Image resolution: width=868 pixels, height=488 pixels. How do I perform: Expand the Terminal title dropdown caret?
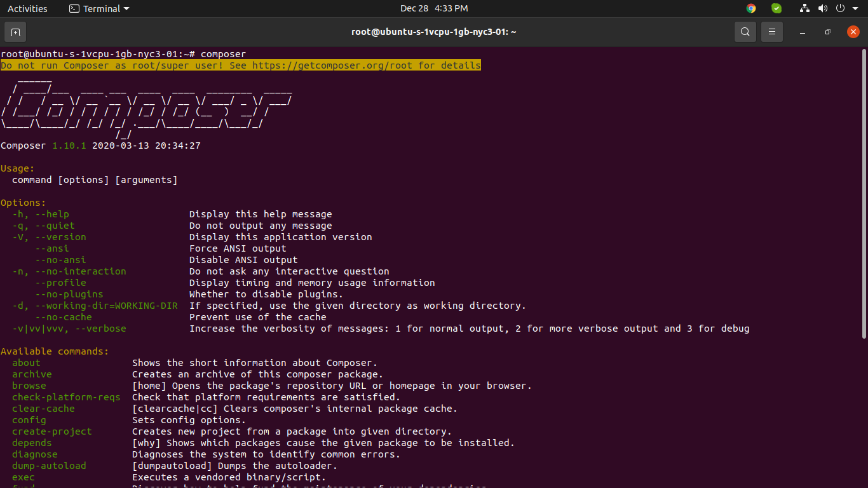128,8
